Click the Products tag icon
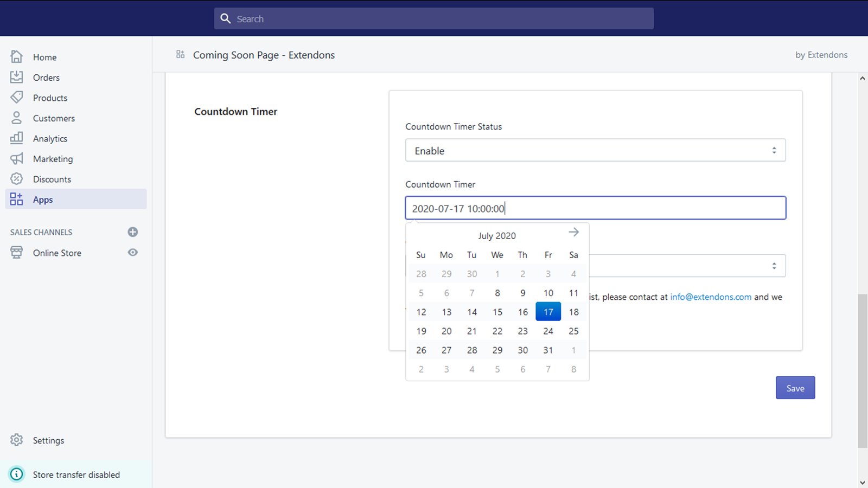The height and width of the screenshot is (488, 868). click(17, 98)
